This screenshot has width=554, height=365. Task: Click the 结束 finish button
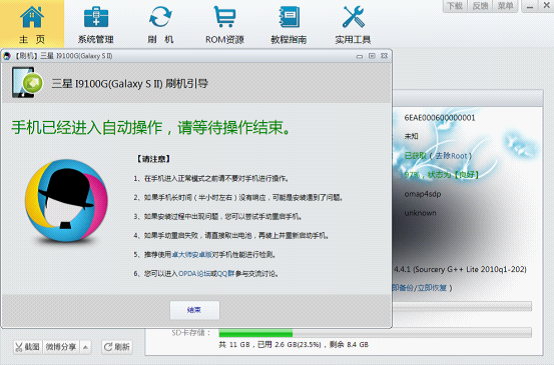(194, 310)
